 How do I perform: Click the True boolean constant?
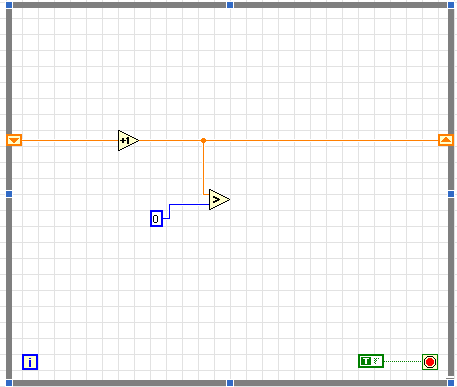point(371,361)
